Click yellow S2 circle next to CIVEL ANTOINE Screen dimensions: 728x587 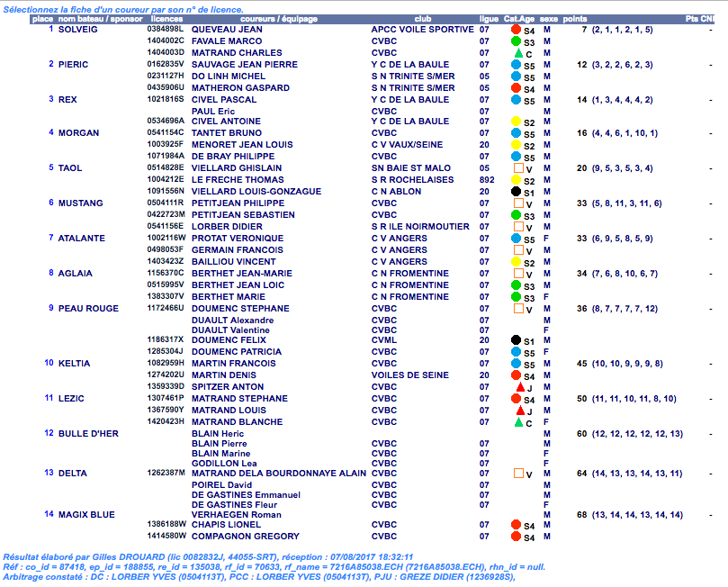click(x=517, y=122)
